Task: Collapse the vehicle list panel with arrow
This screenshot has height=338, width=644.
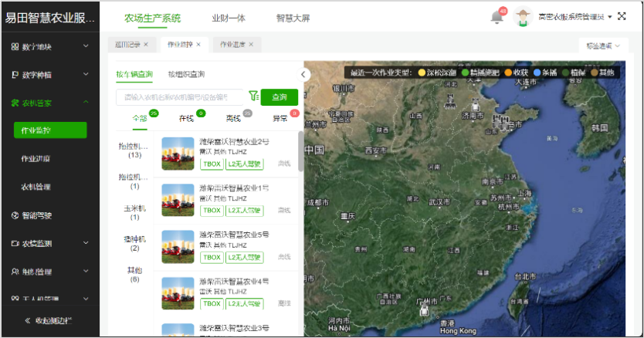Action: click(x=304, y=74)
